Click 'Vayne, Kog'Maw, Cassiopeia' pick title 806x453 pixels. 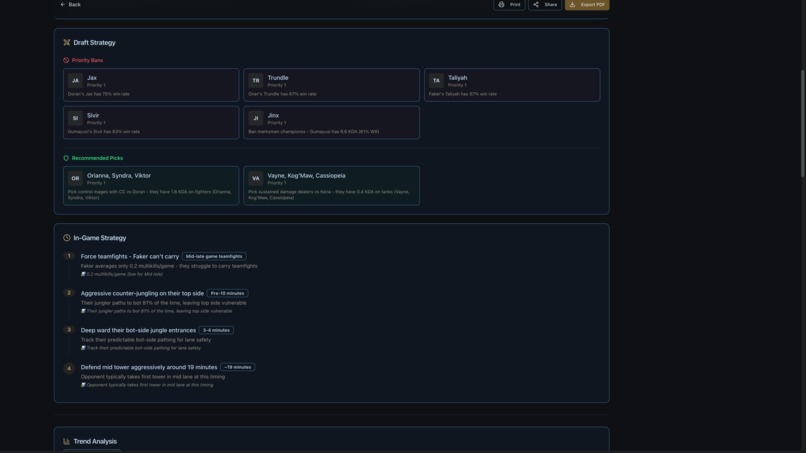point(306,176)
